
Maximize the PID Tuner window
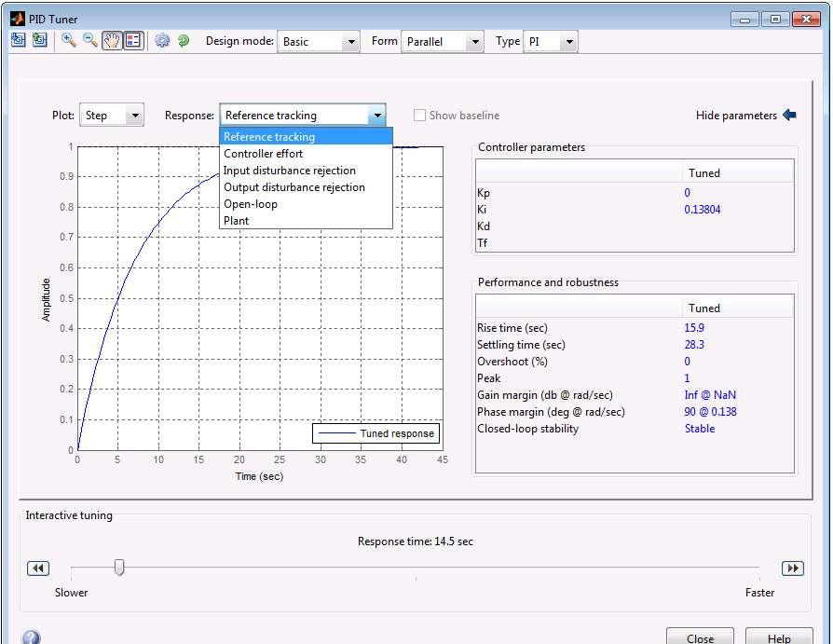(x=775, y=20)
